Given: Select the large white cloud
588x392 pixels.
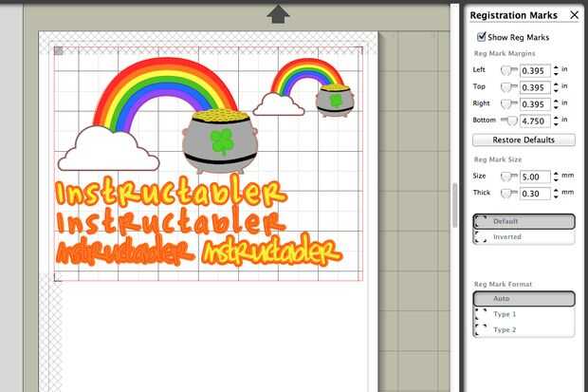Looking at the screenshot, I should tap(108, 149).
